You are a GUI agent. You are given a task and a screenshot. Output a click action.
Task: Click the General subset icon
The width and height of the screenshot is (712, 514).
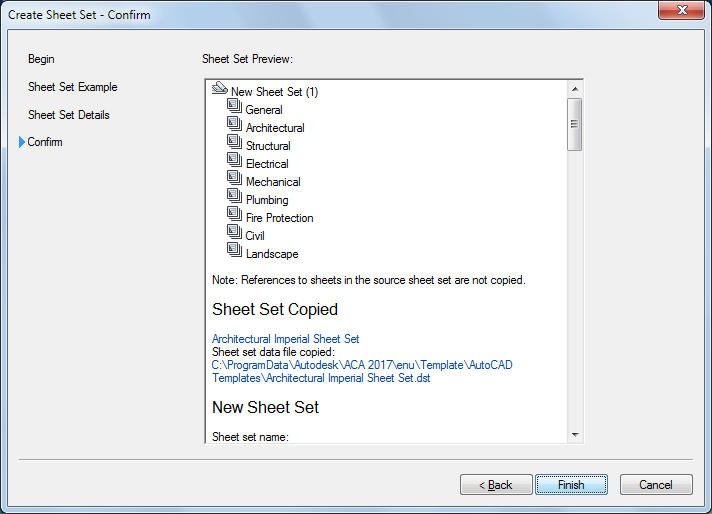pos(235,108)
